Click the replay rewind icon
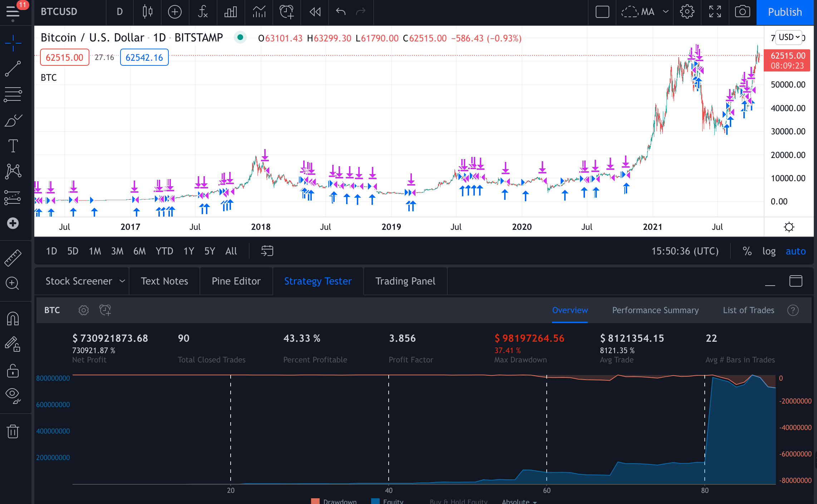This screenshot has height=504, width=817. point(315,12)
